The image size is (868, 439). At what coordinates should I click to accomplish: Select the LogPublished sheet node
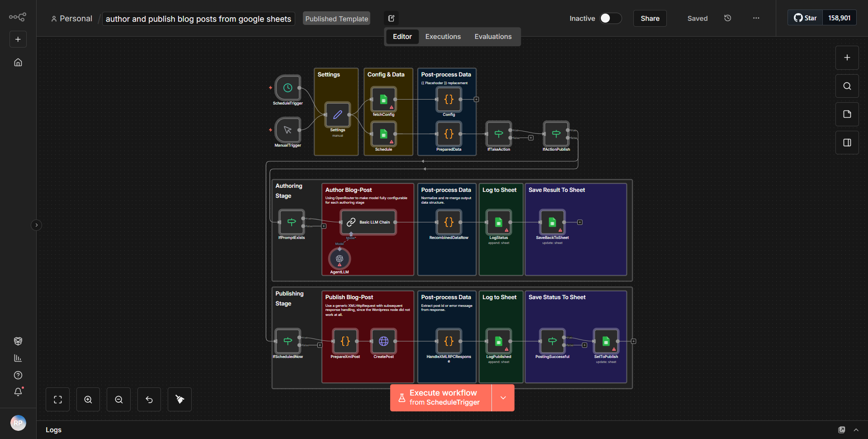pyautogui.click(x=499, y=341)
